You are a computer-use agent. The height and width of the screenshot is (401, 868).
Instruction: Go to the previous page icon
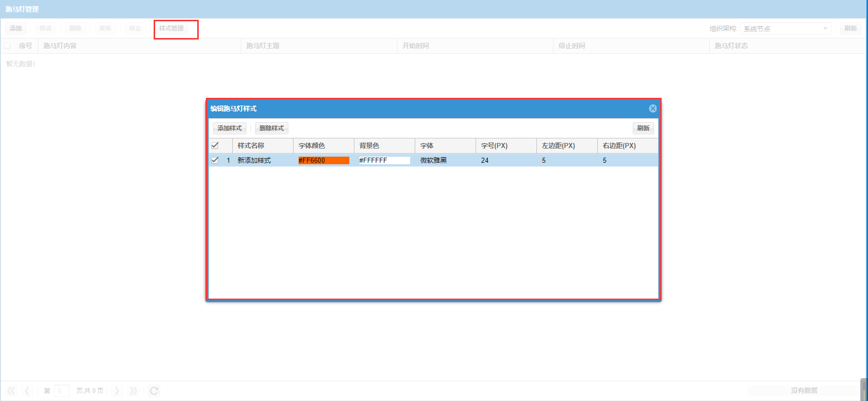point(27,391)
